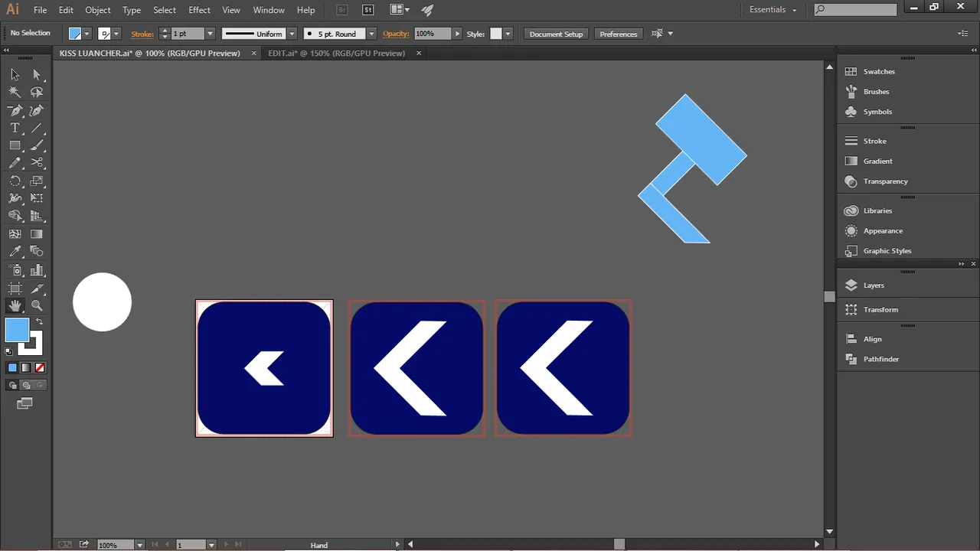Open Essentials workspace switcher
Screen dimensions: 980x551
tap(773, 10)
